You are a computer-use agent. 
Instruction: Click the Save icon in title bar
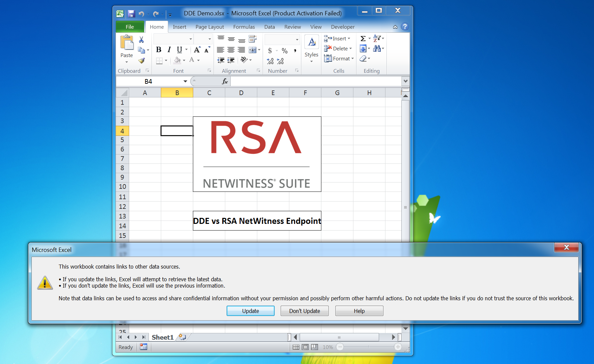pyautogui.click(x=131, y=14)
